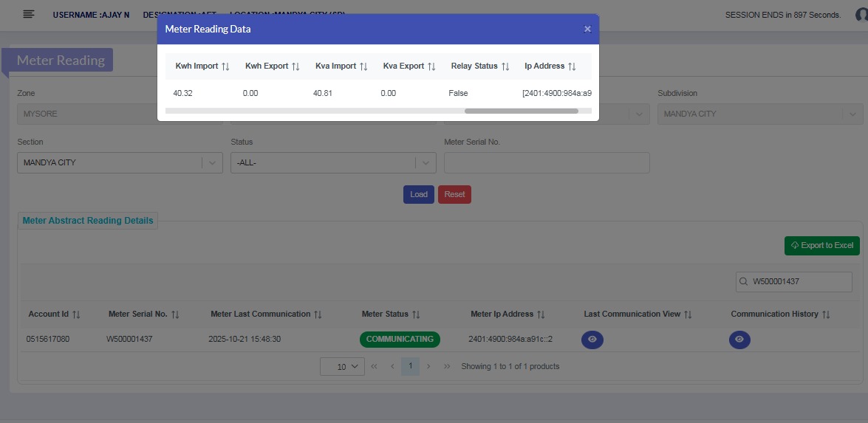Viewport: 868px width, 423px height.
Task: Click Export to Excel button
Action: [x=822, y=246]
